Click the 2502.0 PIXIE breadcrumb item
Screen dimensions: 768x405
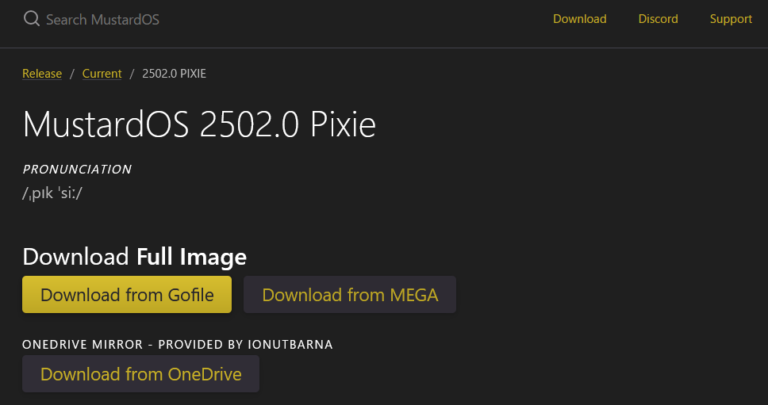pyautogui.click(x=175, y=74)
